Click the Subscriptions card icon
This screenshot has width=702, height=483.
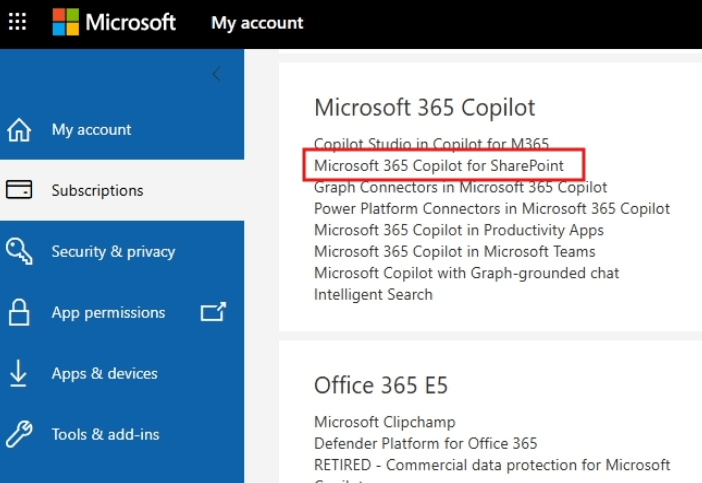(19, 190)
